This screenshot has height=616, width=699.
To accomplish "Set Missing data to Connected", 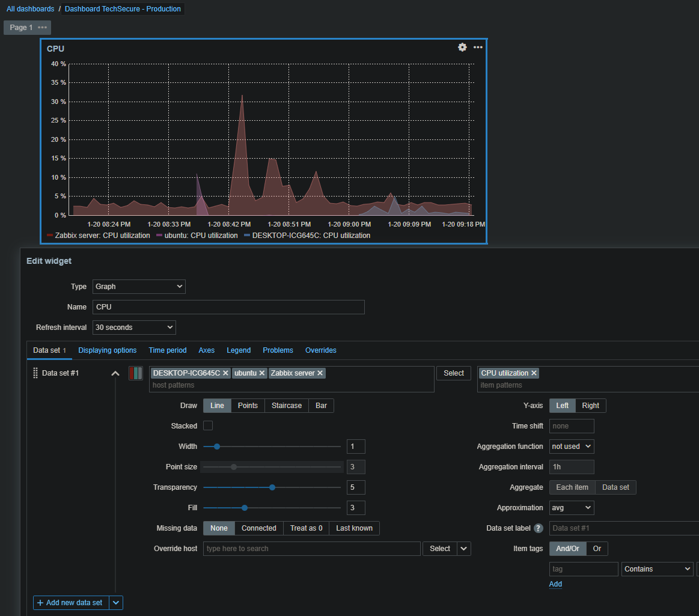I will (x=258, y=528).
